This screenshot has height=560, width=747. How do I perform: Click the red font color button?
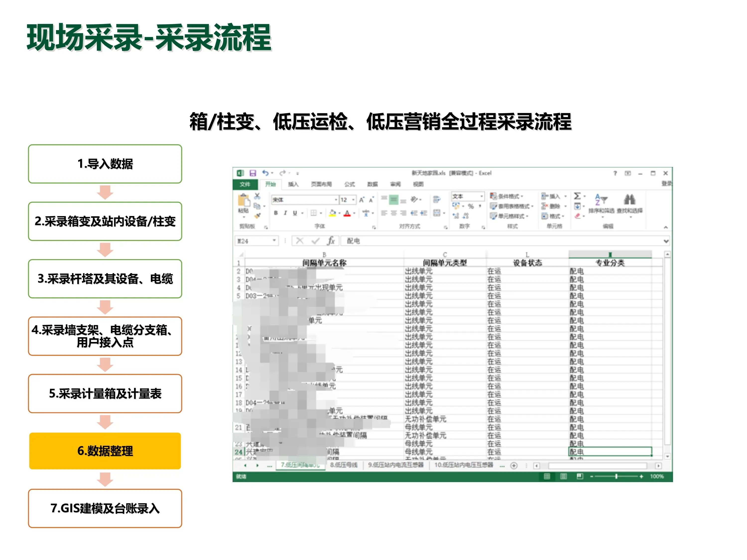pyautogui.click(x=347, y=213)
